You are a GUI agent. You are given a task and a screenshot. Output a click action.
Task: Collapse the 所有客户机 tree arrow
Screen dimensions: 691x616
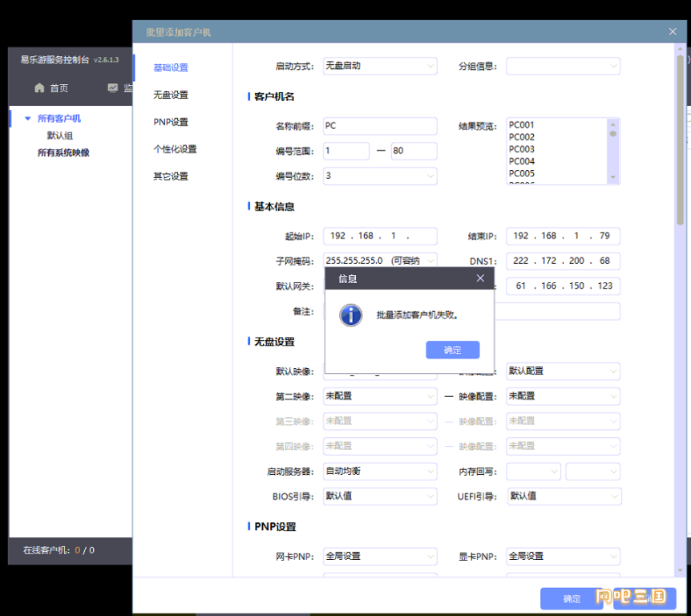click(x=28, y=118)
